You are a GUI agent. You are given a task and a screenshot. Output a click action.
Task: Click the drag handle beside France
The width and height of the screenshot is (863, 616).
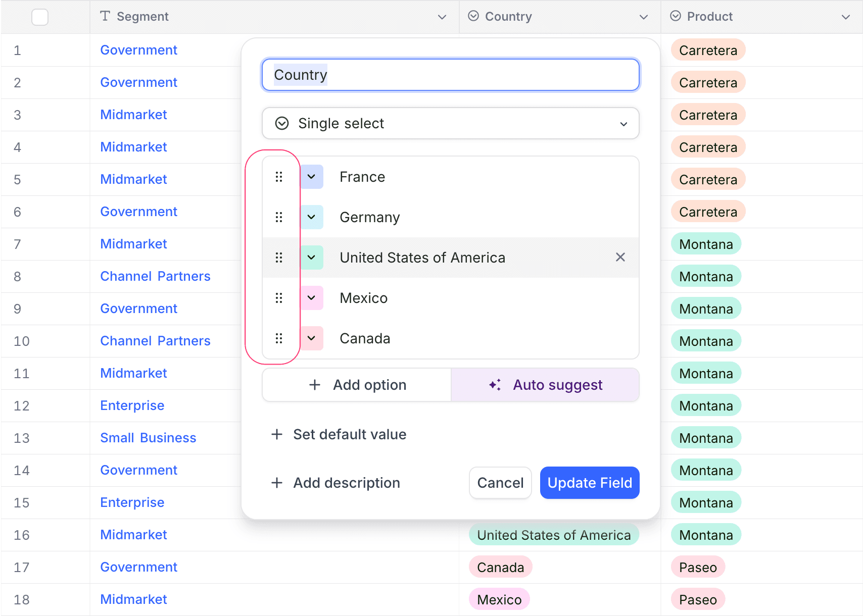pyautogui.click(x=278, y=177)
